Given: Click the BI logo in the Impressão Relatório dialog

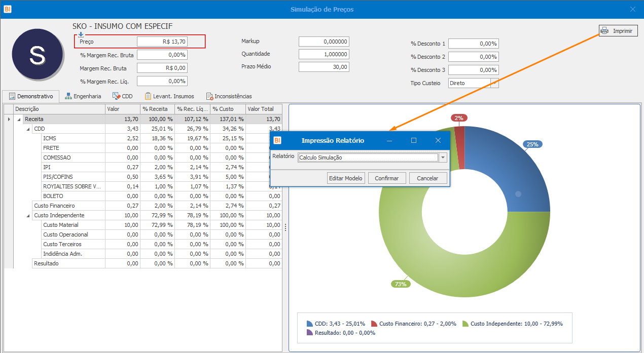Looking at the screenshot, I should tap(277, 140).
